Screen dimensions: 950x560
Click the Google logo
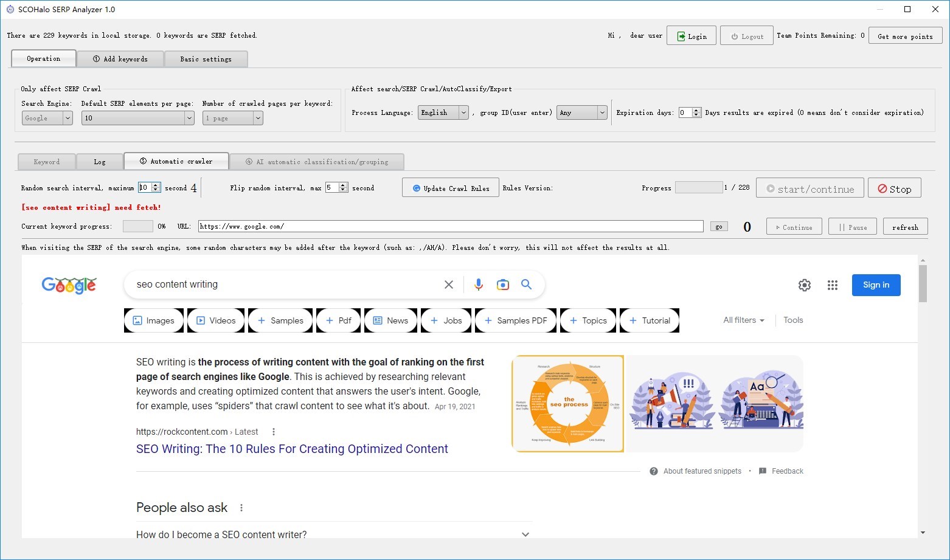click(x=69, y=285)
